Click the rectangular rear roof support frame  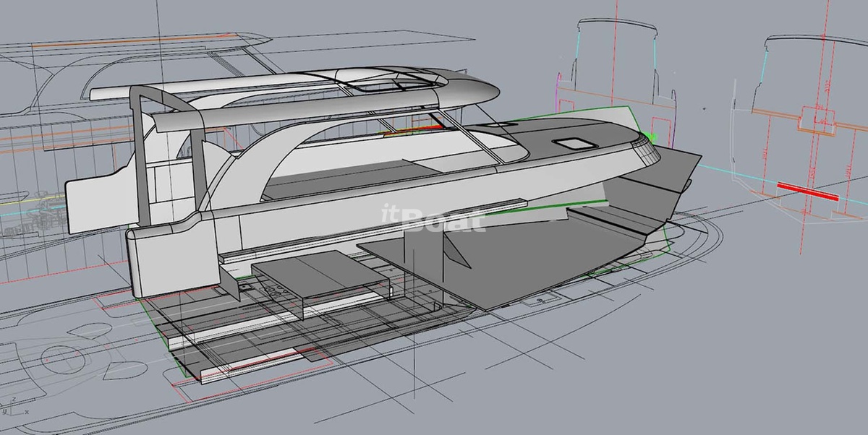point(140,145)
